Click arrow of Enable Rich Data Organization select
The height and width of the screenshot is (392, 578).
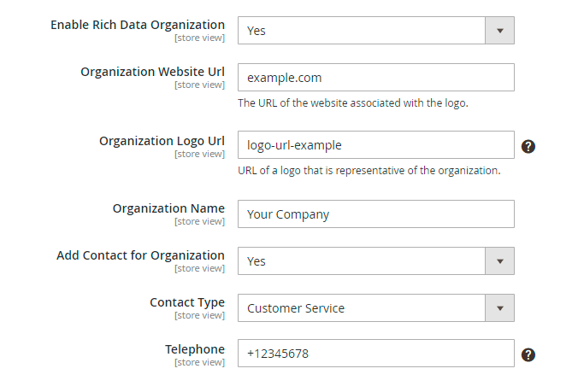[499, 31]
